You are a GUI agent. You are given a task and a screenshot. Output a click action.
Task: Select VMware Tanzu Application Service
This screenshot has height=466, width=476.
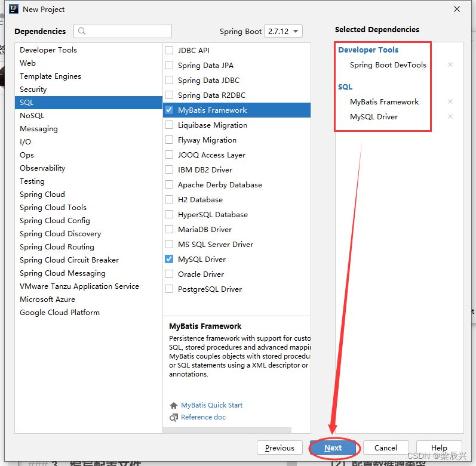point(88,286)
